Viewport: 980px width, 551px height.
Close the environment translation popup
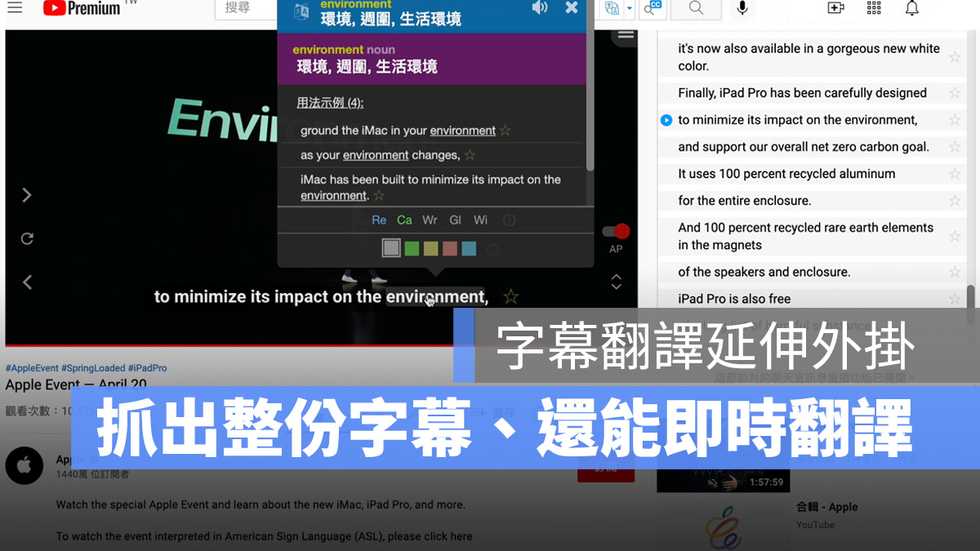click(572, 7)
